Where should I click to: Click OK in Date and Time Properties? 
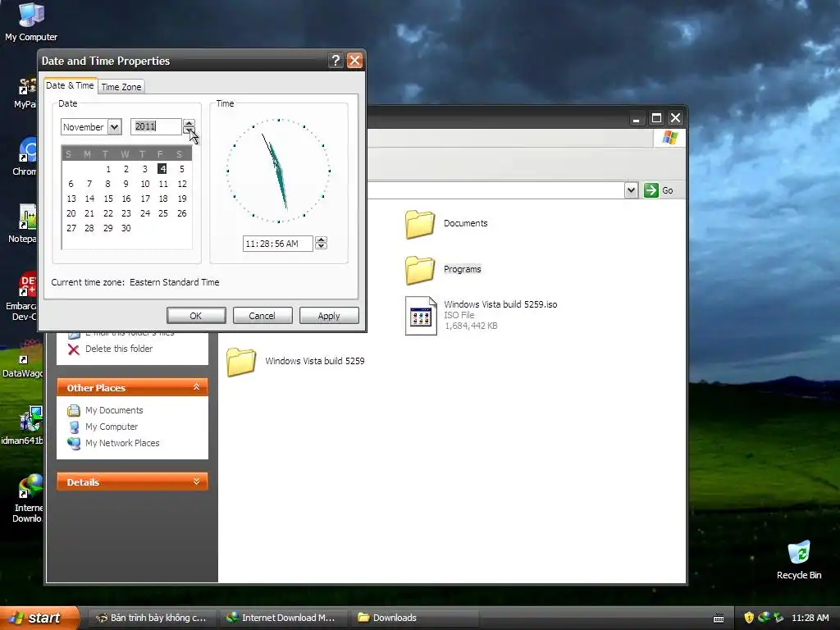tap(196, 316)
